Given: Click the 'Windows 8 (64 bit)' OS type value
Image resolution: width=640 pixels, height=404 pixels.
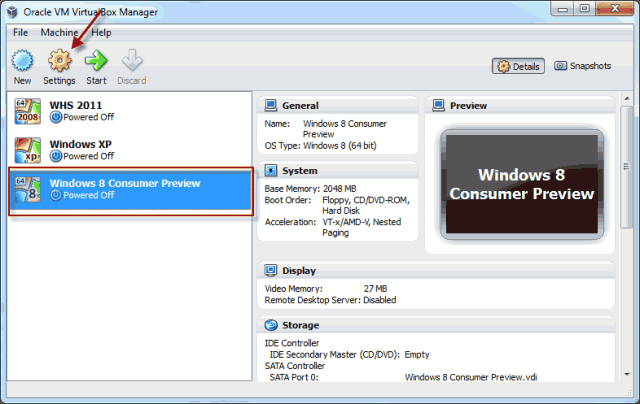Looking at the screenshot, I should tap(340, 146).
